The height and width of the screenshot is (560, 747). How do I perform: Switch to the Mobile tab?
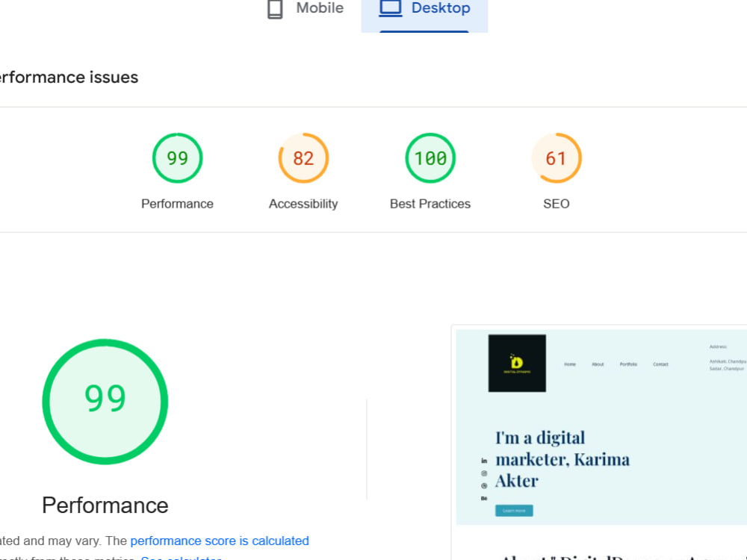(305, 8)
